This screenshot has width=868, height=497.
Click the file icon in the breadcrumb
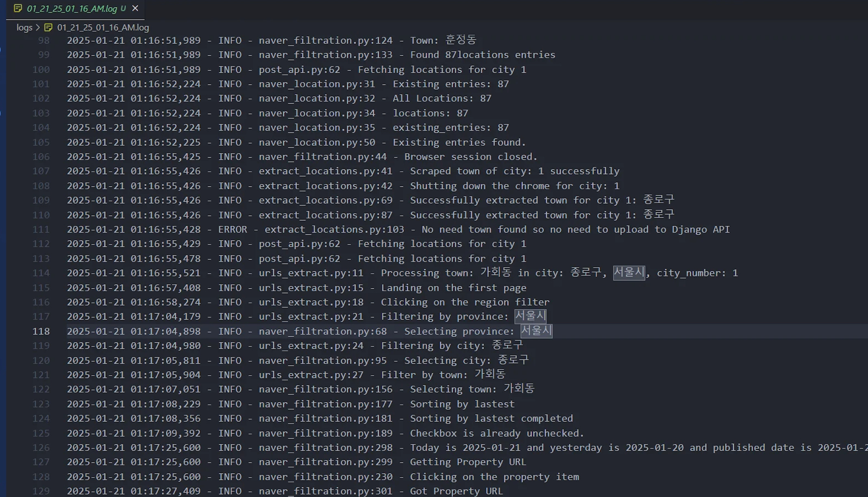tap(48, 28)
